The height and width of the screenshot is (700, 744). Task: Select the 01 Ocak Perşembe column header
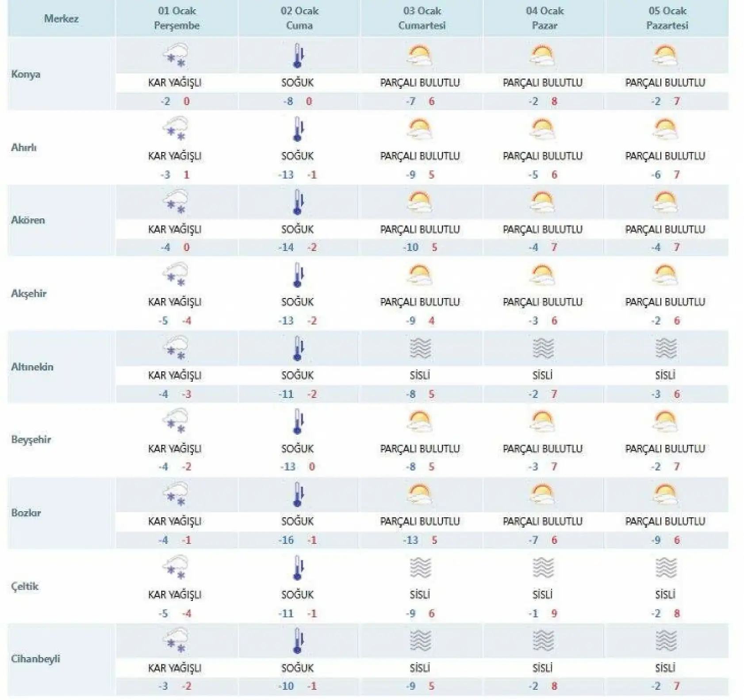pos(176,18)
